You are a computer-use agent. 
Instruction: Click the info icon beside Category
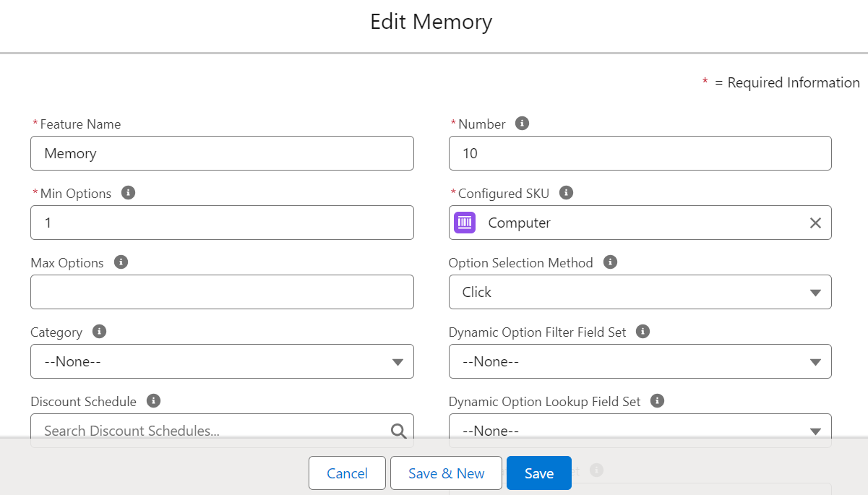[x=100, y=332]
